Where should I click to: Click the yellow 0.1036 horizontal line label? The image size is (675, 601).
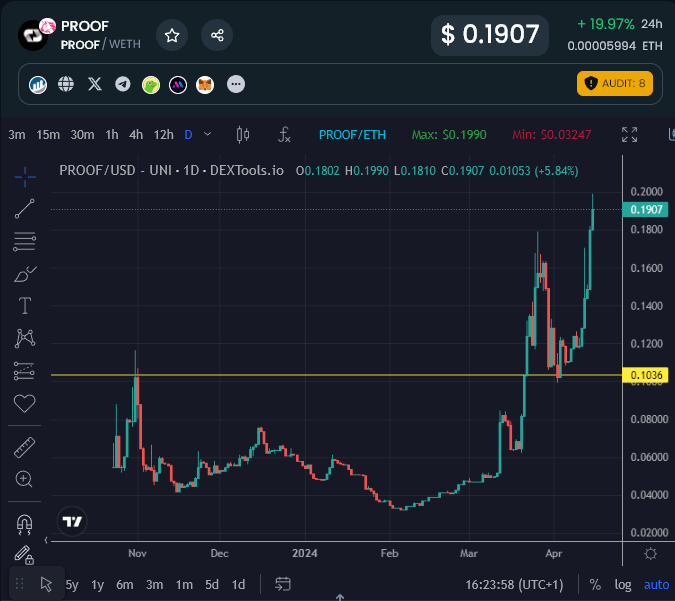[646, 375]
